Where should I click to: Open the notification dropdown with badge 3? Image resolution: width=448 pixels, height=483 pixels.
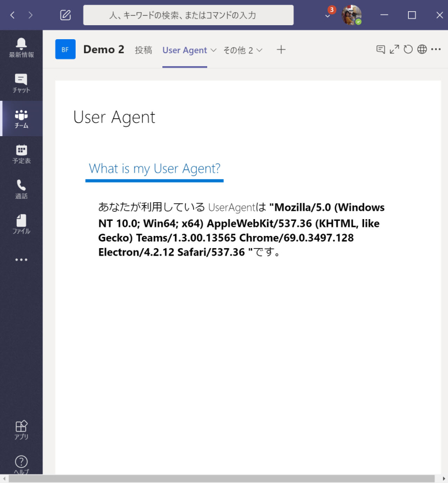click(328, 15)
